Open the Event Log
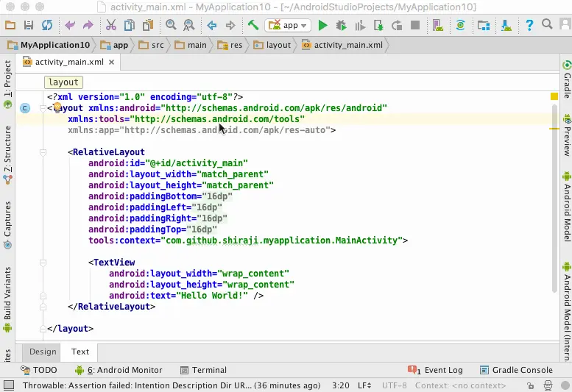The width and height of the screenshot is (572, 392). pyautogui.click(x=435, y=370)
